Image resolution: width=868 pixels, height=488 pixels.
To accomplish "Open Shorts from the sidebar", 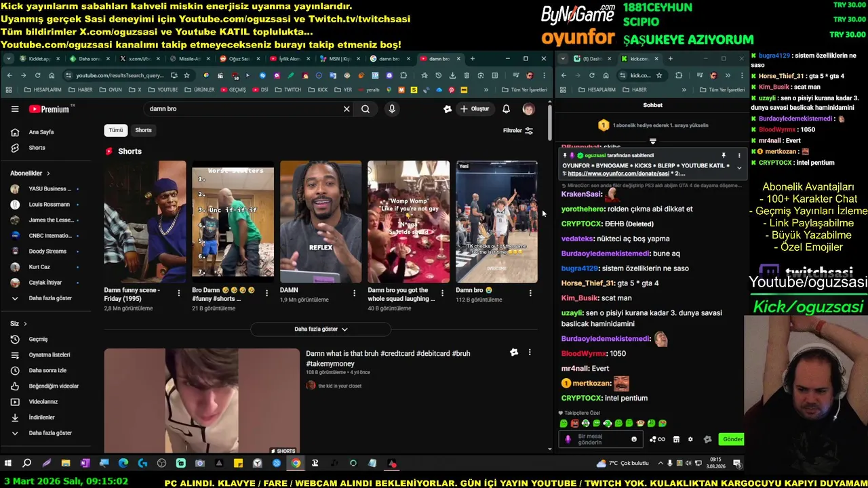I will [37, 148].
